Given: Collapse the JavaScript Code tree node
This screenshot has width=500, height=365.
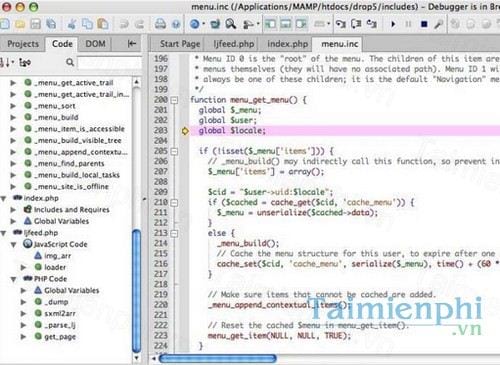Looking at the screenshot, I should coord(13,245).
